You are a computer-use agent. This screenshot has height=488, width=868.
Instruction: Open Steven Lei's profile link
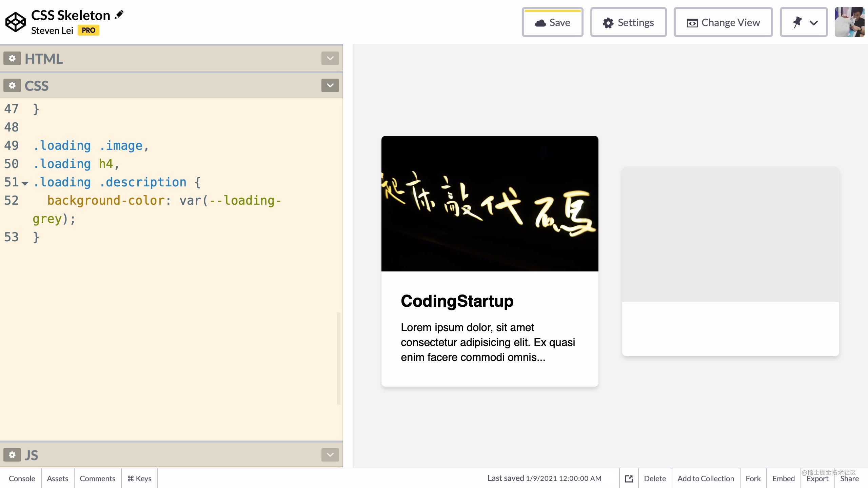[52, 30]
